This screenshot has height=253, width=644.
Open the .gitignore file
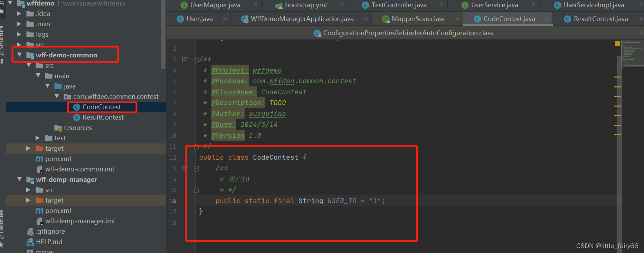tap(50, 232)
